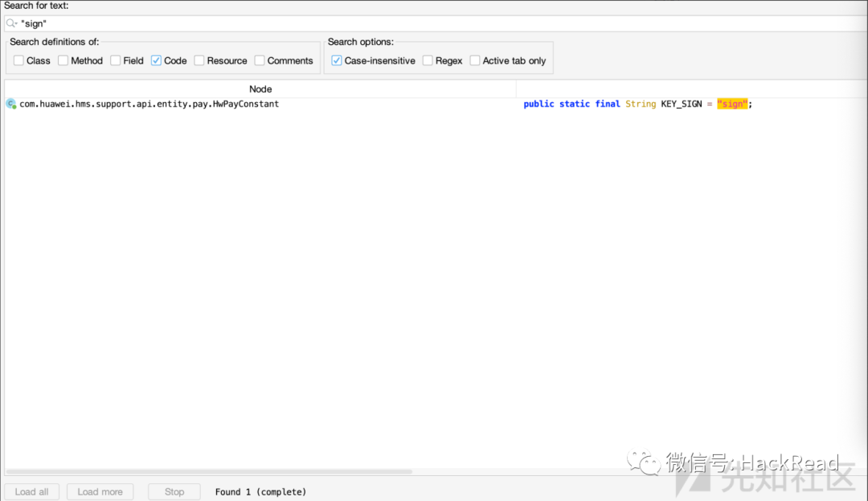Enable the Field search definition checkbox

(x=115, y=60)
